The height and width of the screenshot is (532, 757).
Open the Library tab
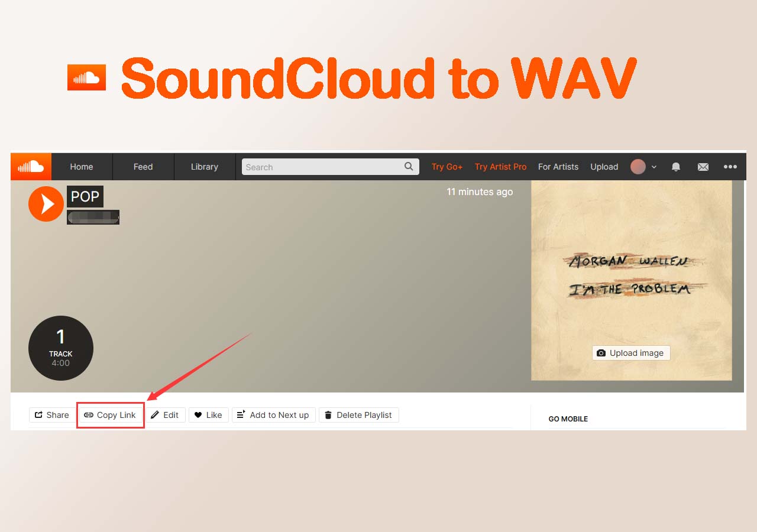tap(205, 167)
